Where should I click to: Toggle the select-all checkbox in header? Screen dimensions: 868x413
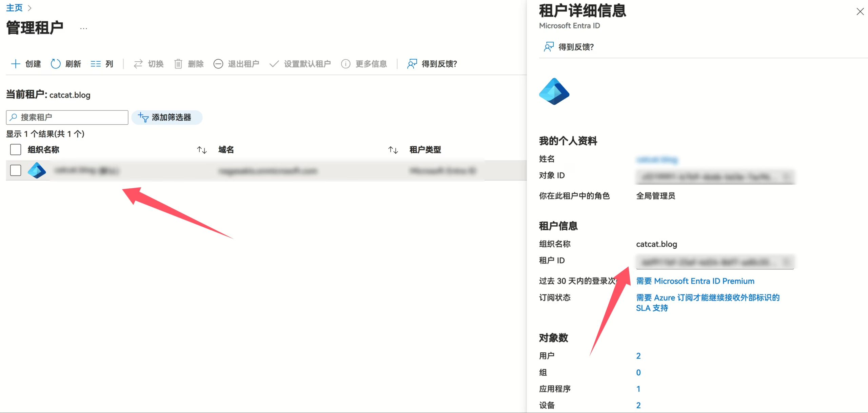pyautogui.click(x=16, y=149)
